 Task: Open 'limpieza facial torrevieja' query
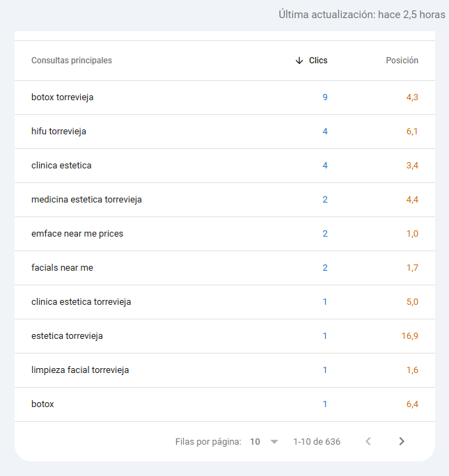pyautogui.click(x=80, y=370)
